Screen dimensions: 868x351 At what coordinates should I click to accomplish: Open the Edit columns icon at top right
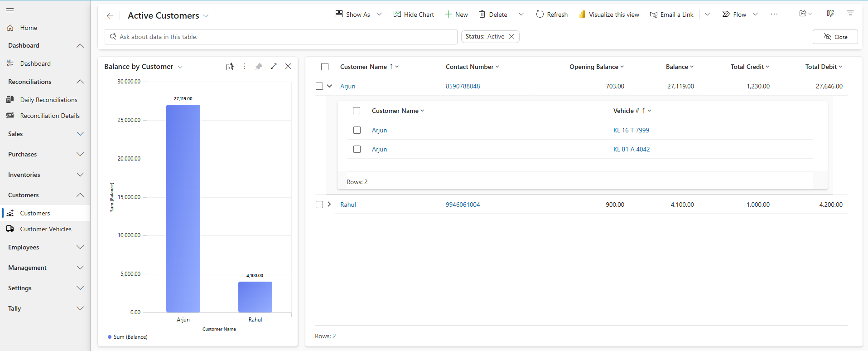coord(830,14)
